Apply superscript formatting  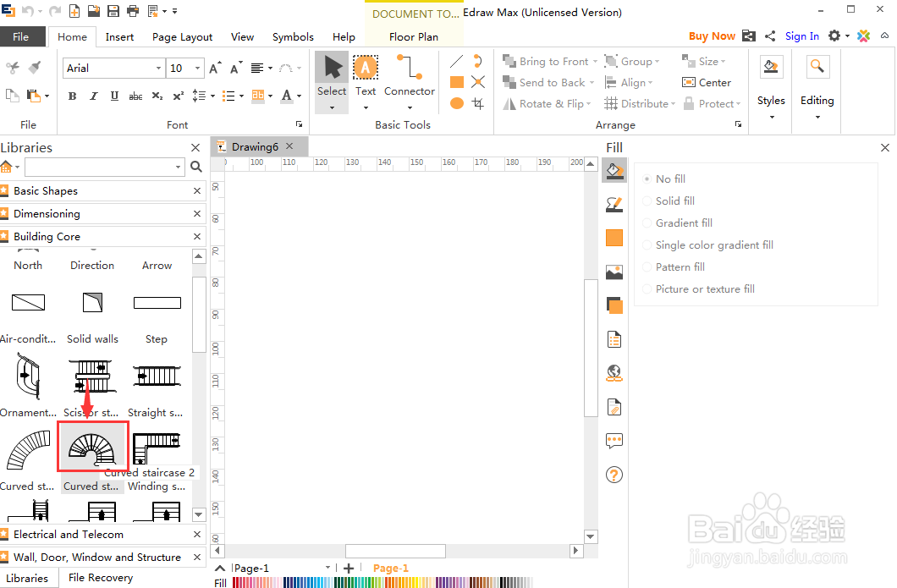pos(179,96)
